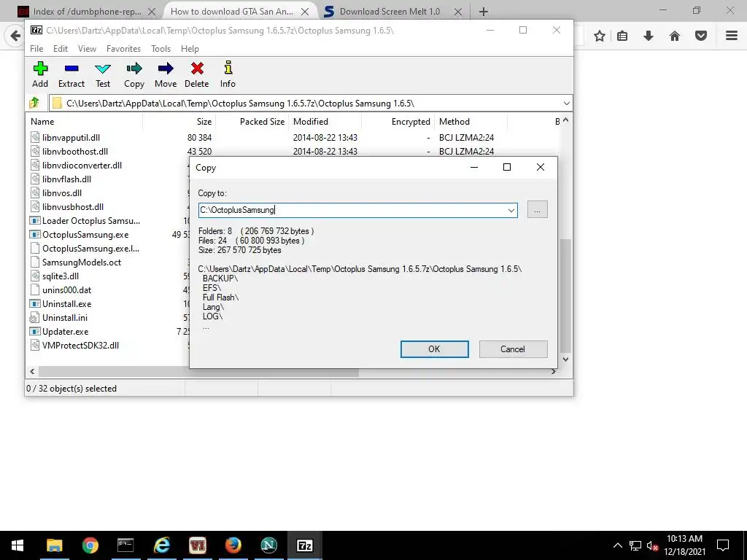The image size is (747, 560).
Task: Open File Explorer from the taskbar
Action: tap(54, 545)
